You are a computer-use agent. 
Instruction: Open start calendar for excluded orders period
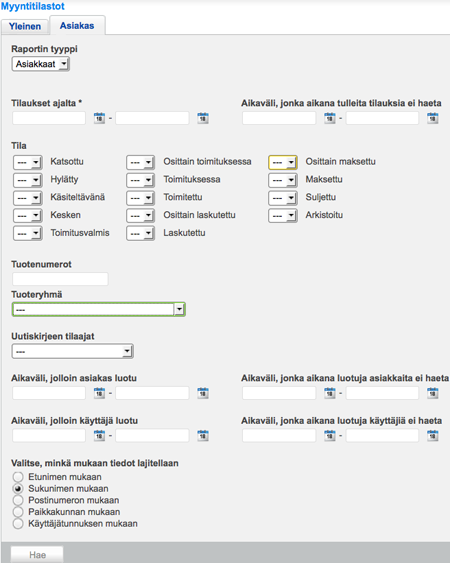330,118
